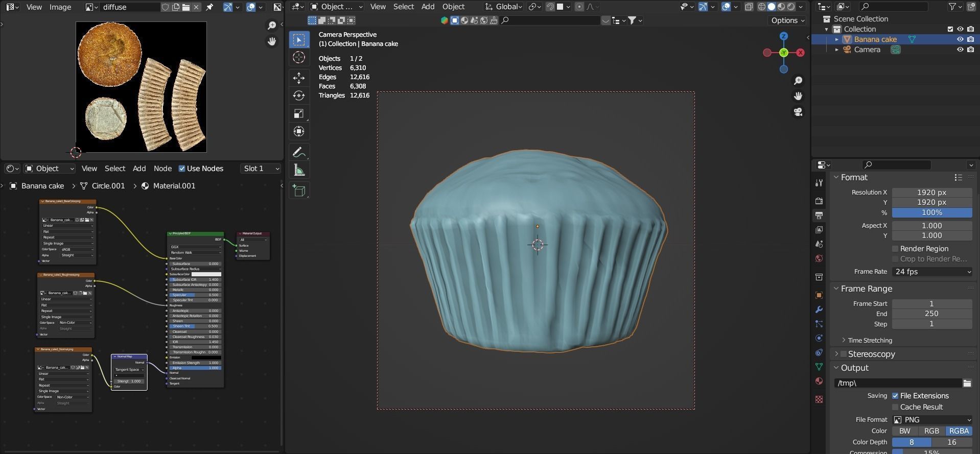This screenshot has width=980, height=454.
Task: Select the Annotate tool
Action: tap(299, 152)
